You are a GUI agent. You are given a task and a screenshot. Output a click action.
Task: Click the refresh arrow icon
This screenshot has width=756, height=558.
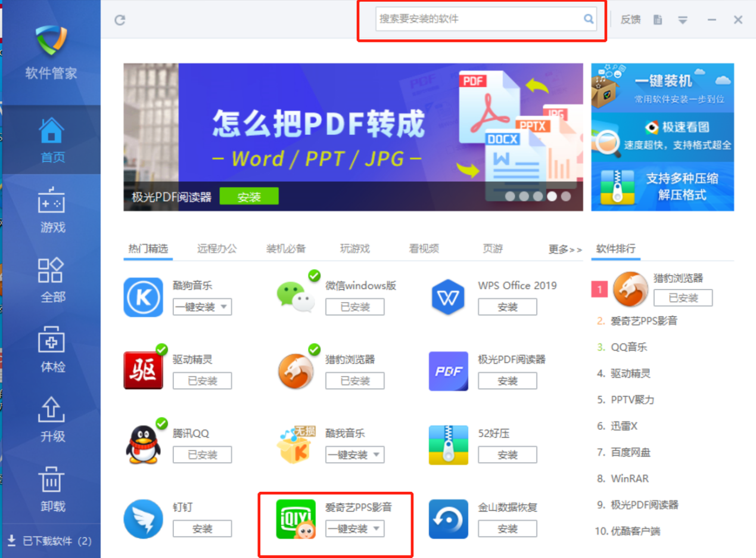[x=120, y=20]
